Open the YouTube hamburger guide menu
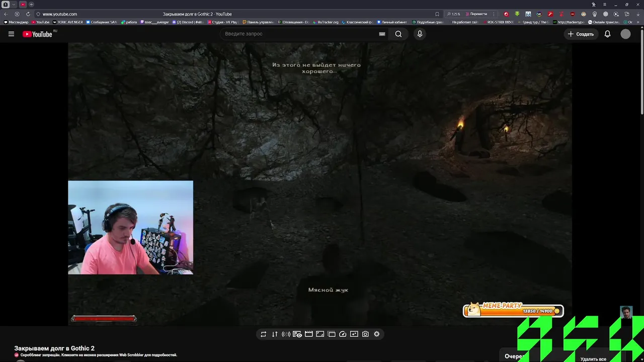The width and height of the screenshot is (644, 362). pyautogui.click(x=11, y=34)
